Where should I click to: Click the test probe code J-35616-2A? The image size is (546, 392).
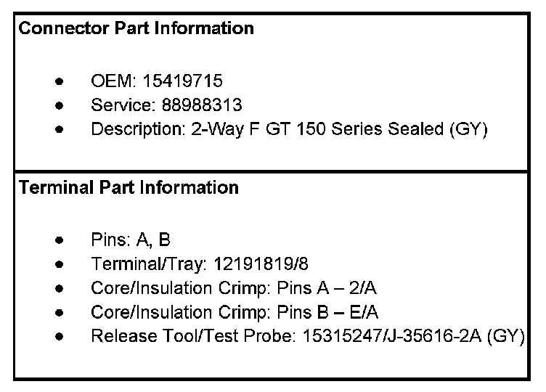(x=436, y=337)
